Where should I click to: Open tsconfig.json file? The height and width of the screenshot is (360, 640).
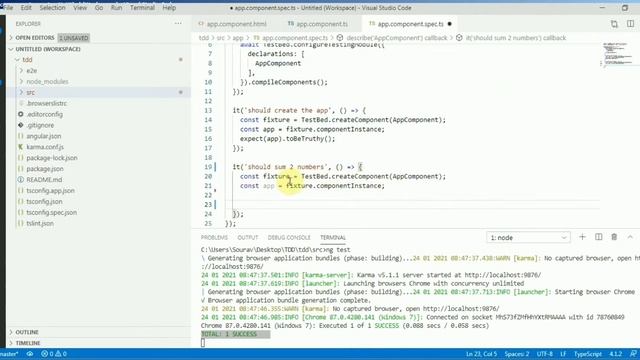(44, 202)
